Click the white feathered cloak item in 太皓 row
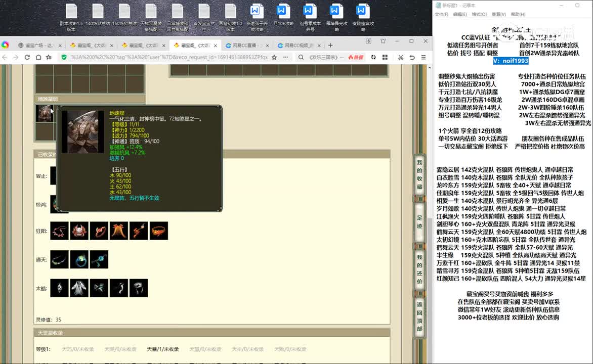This screenshot has height=364, width=593. click(79, 288)
